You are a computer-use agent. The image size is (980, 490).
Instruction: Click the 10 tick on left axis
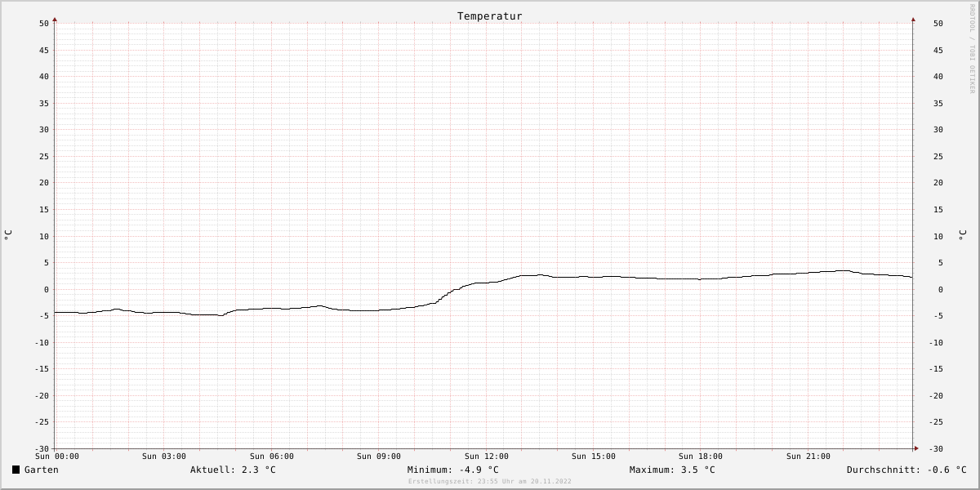pyautogui.click(x=44, y=237)
